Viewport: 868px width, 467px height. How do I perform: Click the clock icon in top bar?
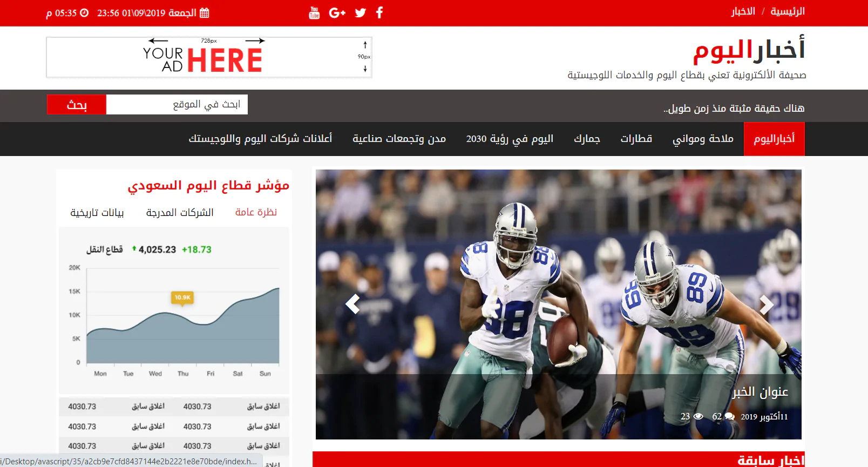[x=84, y=13]
